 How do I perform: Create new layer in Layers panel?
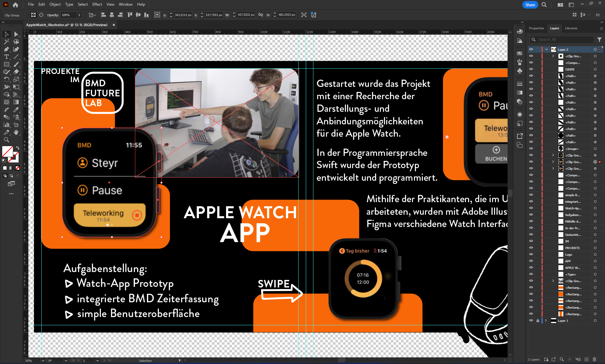pyautogui.click(x=586, y=359)
